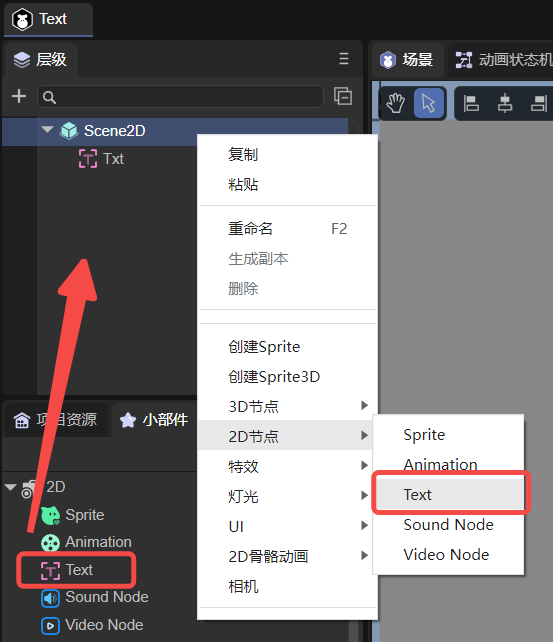This screenshot has height=642, width=553.
Task: Select the hand pan tool
Action: pyautogui.click(x=395, y=103)
